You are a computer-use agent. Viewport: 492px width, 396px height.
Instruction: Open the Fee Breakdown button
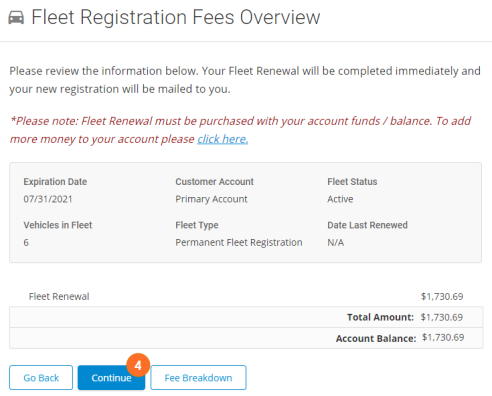(198, 378)
